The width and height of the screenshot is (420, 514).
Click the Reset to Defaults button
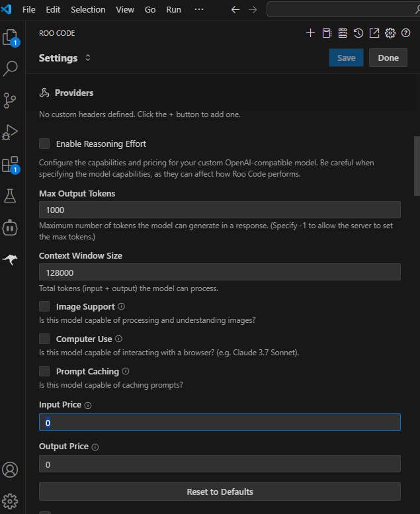220,492
